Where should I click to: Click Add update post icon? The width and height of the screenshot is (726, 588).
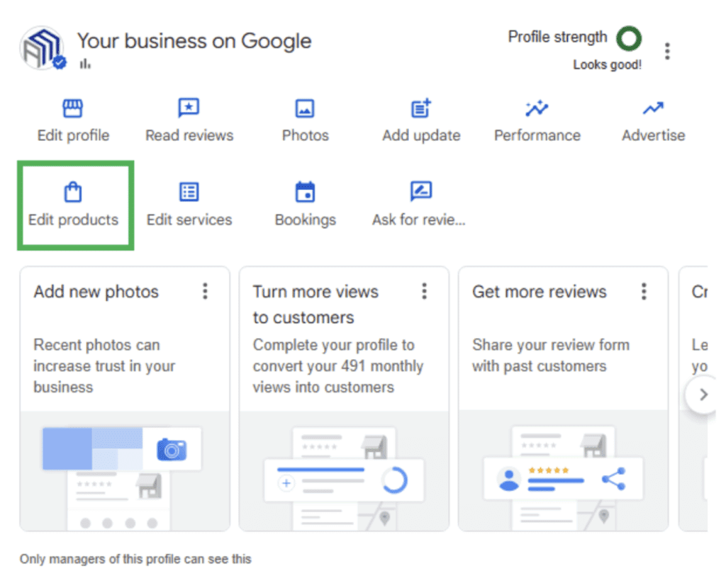(421, 108)
